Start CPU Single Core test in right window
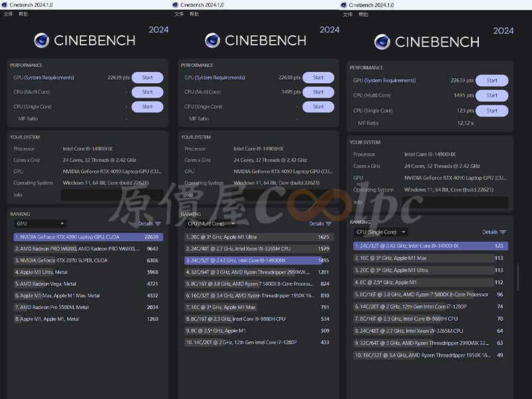This screenshot has height=399, width=532. [x=492, y=110]
